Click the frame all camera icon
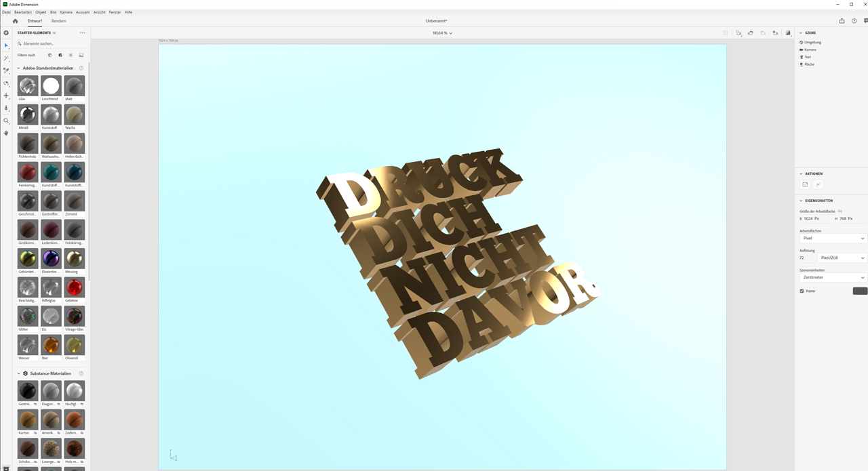 [738, 33]
